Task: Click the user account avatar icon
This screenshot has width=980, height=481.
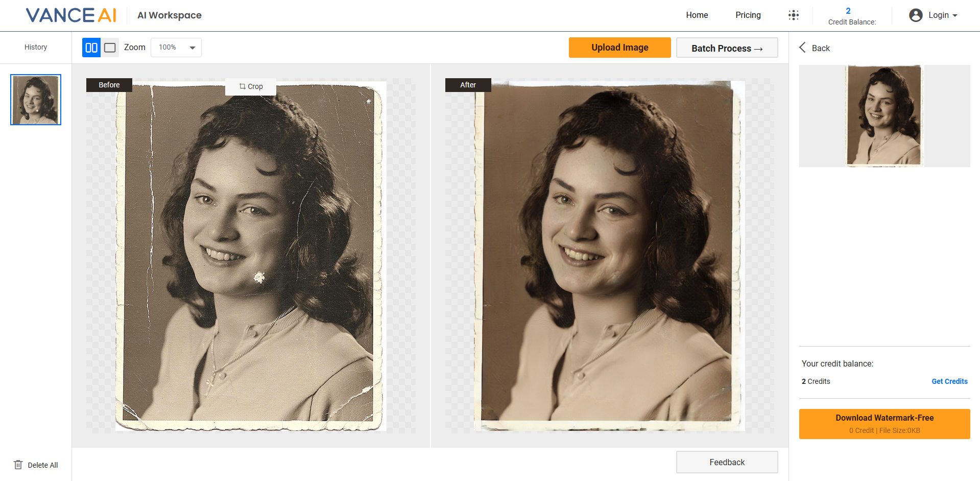Action: pyautogui.click(x=915, y=15)
